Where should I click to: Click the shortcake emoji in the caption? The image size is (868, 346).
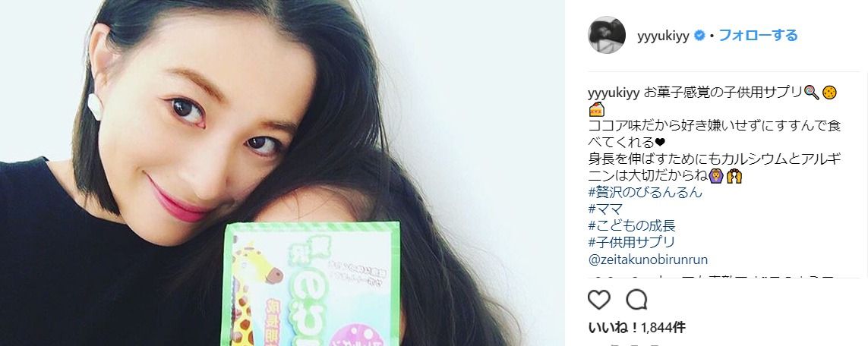tap(595, 109)
